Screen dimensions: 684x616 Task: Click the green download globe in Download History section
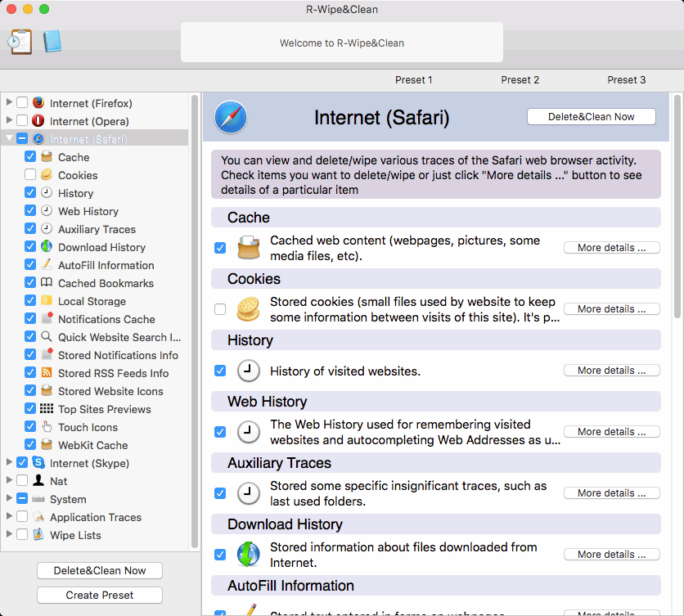[x=248, y=555]
